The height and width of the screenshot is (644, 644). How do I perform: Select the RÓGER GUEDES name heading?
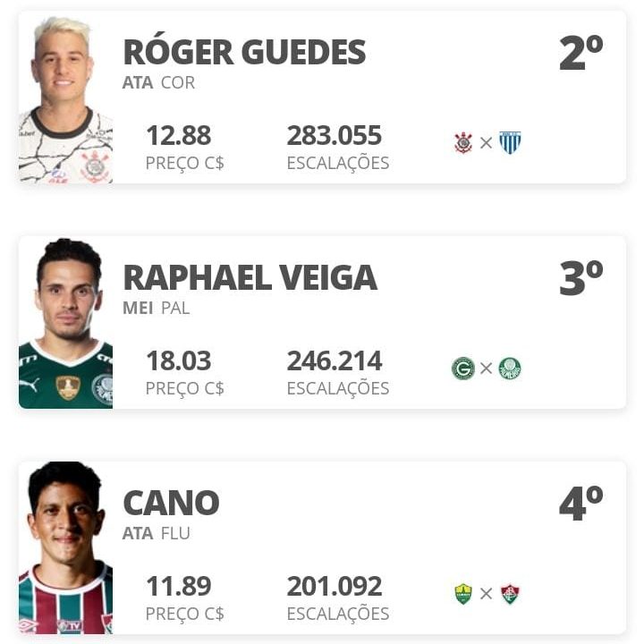[x=244, y=51]
